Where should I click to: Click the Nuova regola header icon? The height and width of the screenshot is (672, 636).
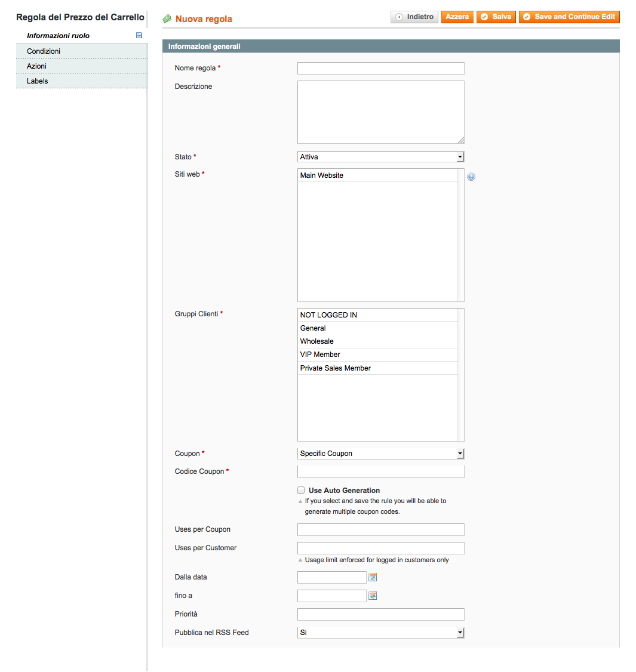pos(167,19)
